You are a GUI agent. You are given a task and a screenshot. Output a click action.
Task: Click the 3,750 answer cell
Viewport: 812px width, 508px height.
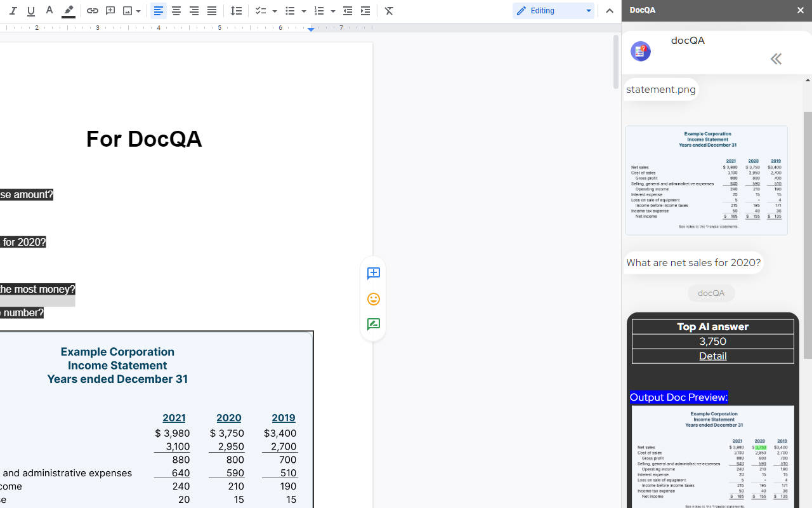coord(713,342)
